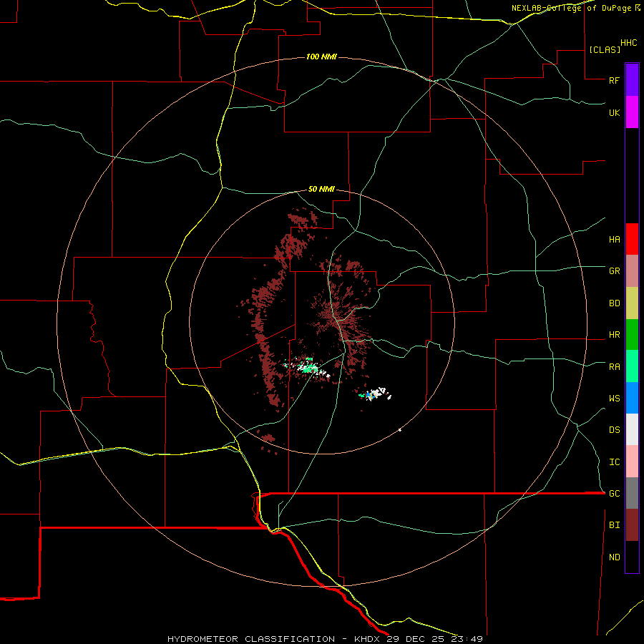
Task: Select the GR legend color block
Action: point(632,271)
